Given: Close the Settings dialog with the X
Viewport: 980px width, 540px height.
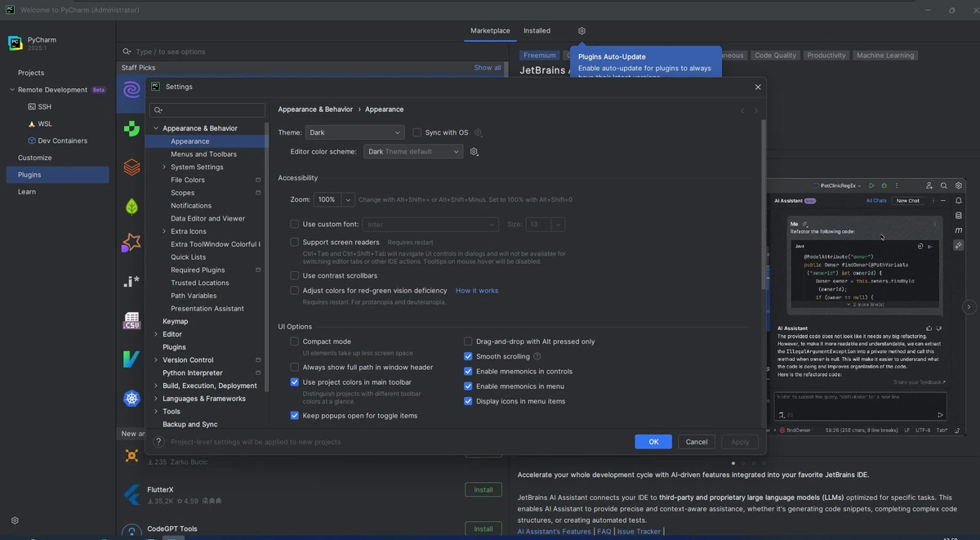Looking at the screenshot, I should [x=758, y=87].
